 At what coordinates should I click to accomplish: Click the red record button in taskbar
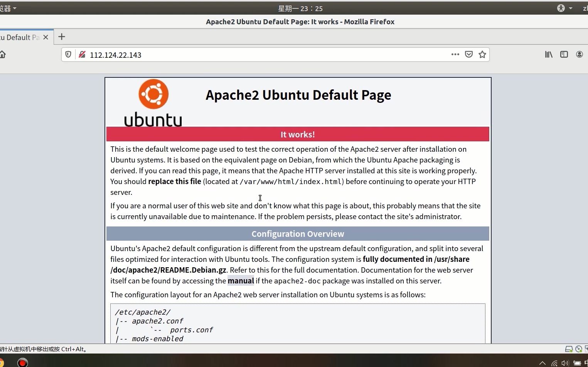click(23, 362)
